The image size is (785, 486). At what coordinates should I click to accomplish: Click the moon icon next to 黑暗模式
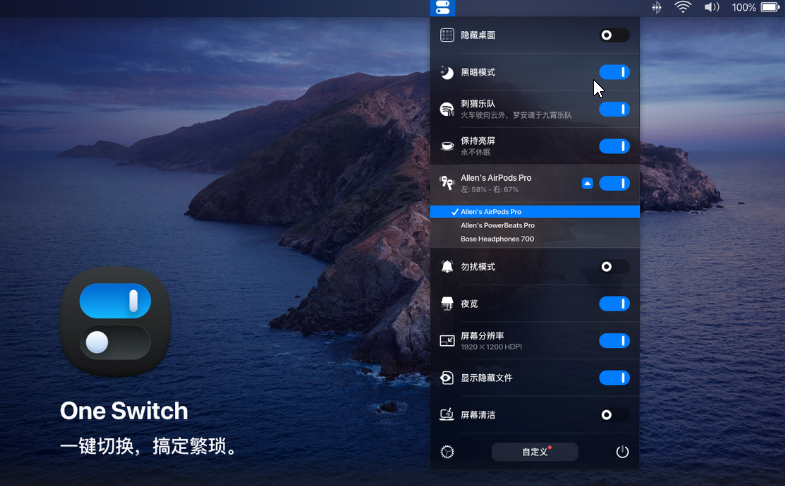click(x=447, y=72)
